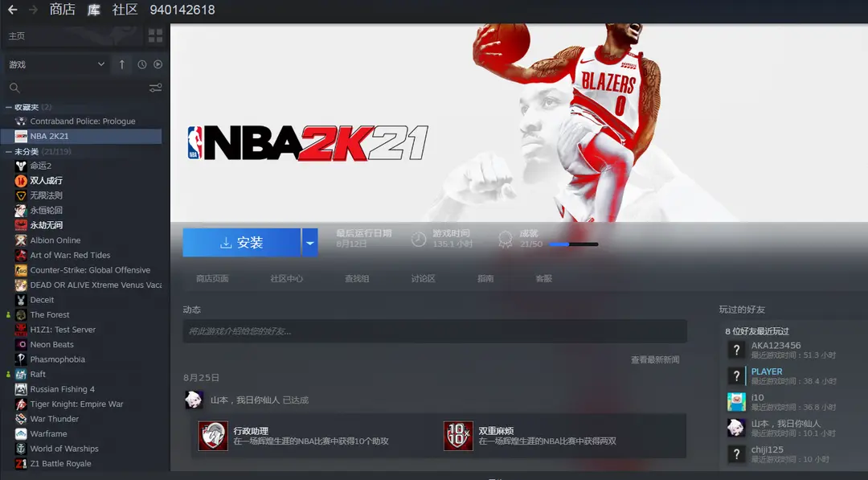Open the 商店 tab
Image resolution: width=868 pixels, height=480 pixels.
click(63, 10)
